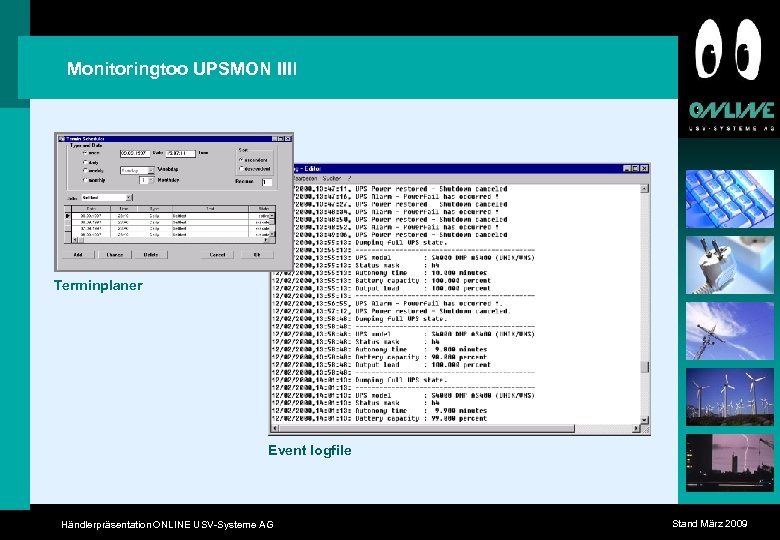Maximize the Termin Scheduler window
The width and height of the screenshot is (780, 540).
coord(281,139)
